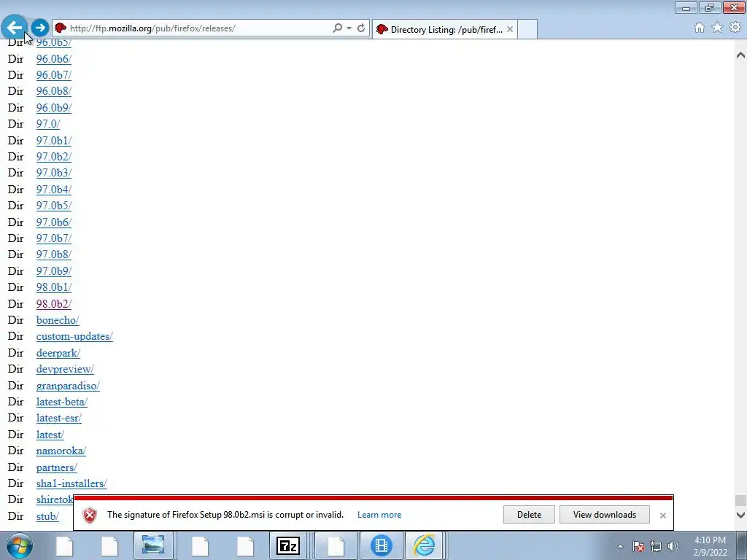Go back using the browser back arrow

15,28
